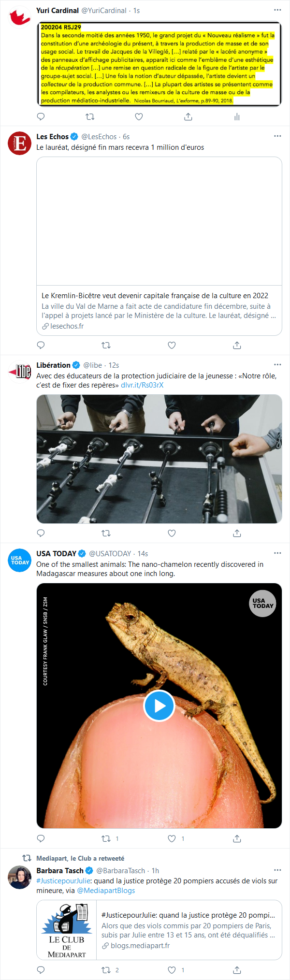Viewport: 290px width, 980px height.
Task: Share the Les Echos tweet
Action: 237,345
